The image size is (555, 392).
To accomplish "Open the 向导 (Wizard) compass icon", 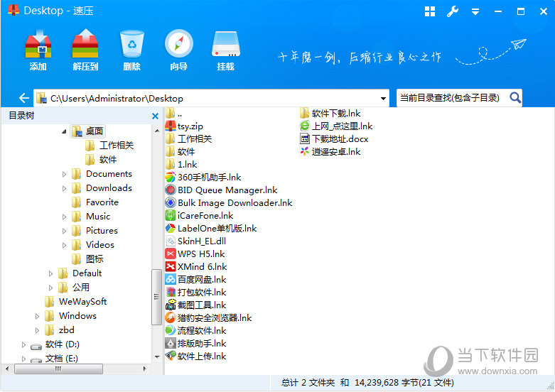I will click(179, 44).
